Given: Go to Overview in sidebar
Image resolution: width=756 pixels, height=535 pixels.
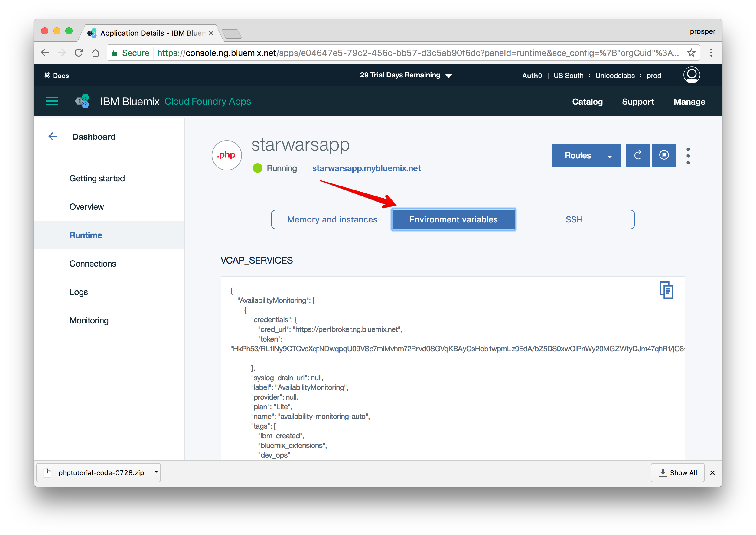Looking at the screenshot, I should pos(86,206).
